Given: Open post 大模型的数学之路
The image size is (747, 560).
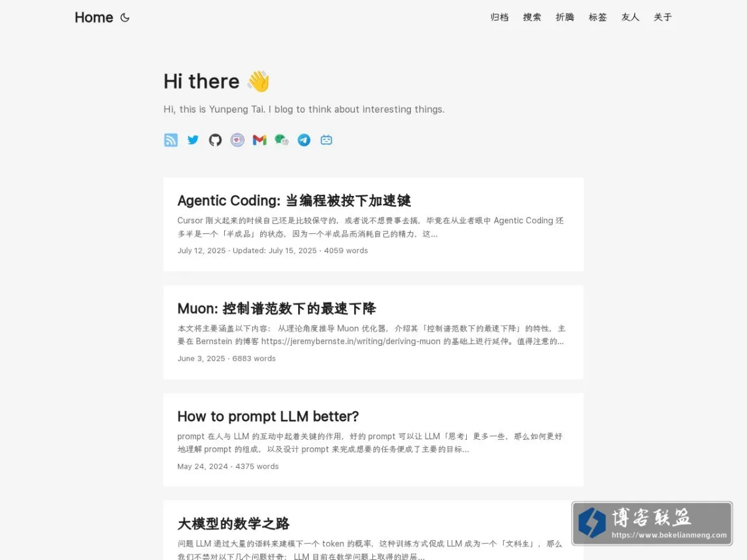Looking at the screenshot, I should point(233,524).
